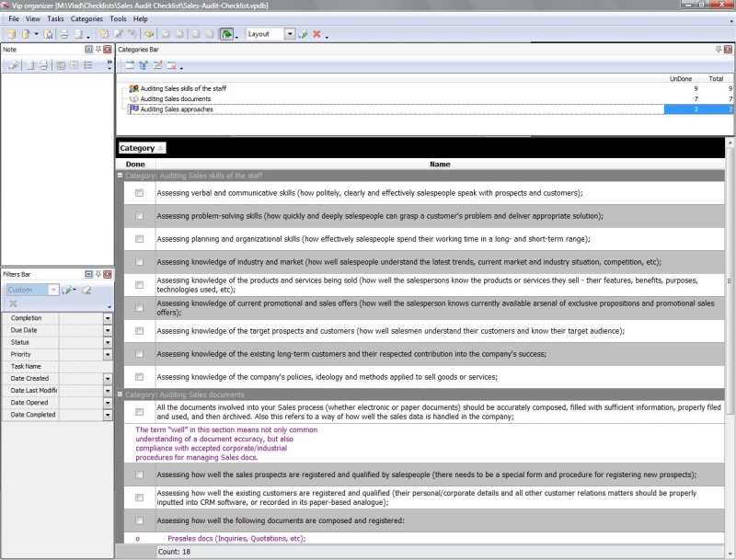Open the Tasks menu
The height and width of the screenshot is (560, 736).
tap(55, 18)
